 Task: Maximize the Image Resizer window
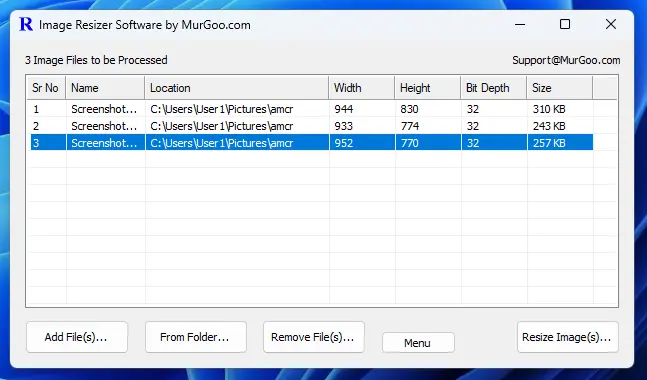click(x=565, y=24)
